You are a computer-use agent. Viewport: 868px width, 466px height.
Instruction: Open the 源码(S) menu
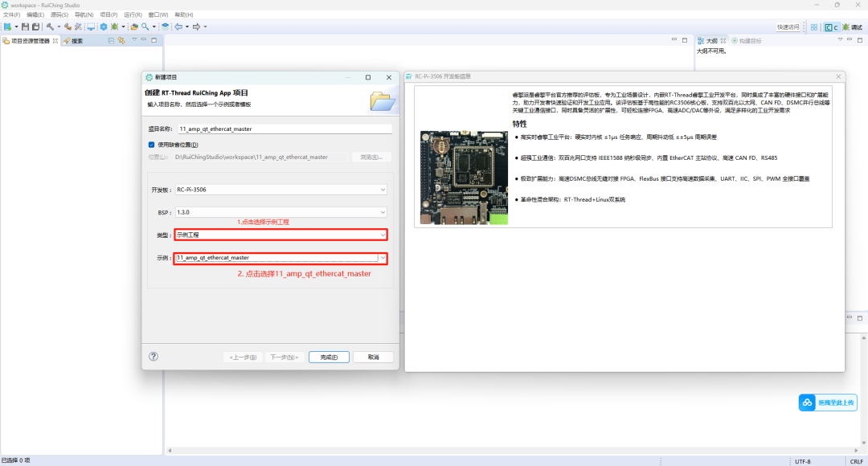[x=59, y=15]
